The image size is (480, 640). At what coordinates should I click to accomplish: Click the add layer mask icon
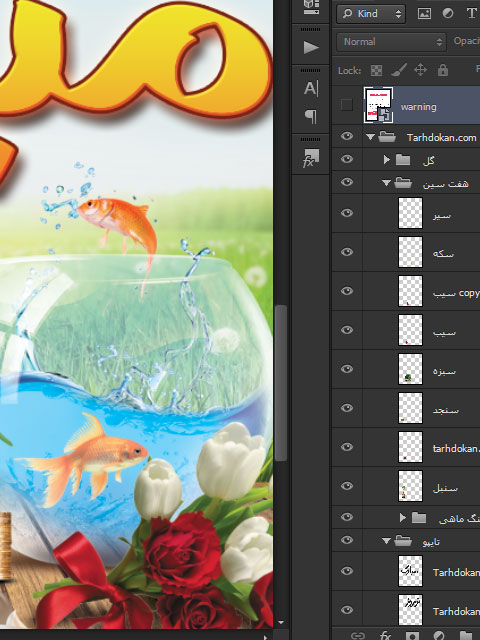(412, 636)
